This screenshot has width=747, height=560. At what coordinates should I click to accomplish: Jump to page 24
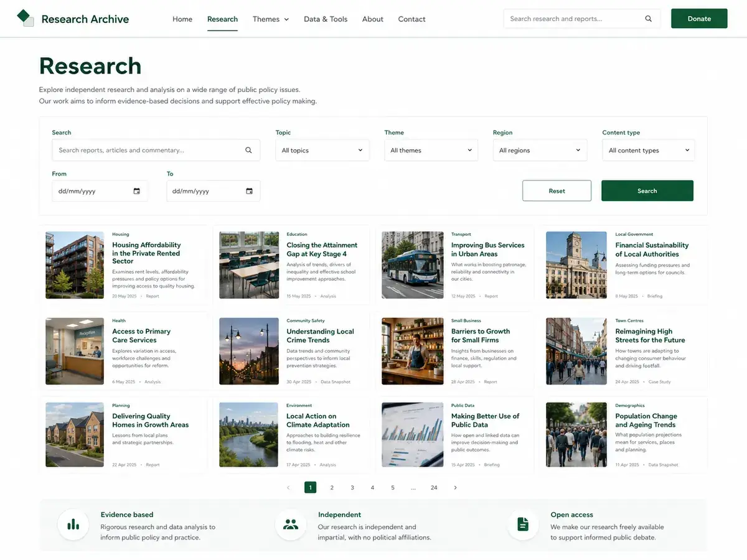(434, 488)
